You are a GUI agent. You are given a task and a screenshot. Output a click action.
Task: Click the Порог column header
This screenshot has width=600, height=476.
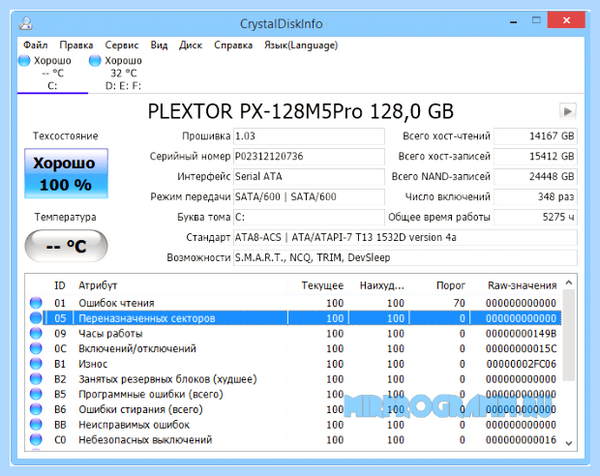click(450, 285)
